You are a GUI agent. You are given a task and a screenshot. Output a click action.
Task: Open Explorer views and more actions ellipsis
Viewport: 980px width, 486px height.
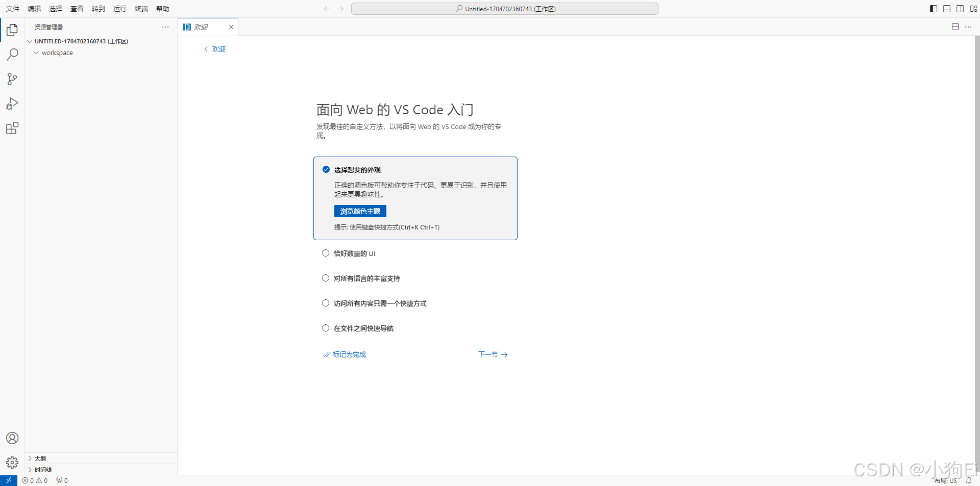165,27
